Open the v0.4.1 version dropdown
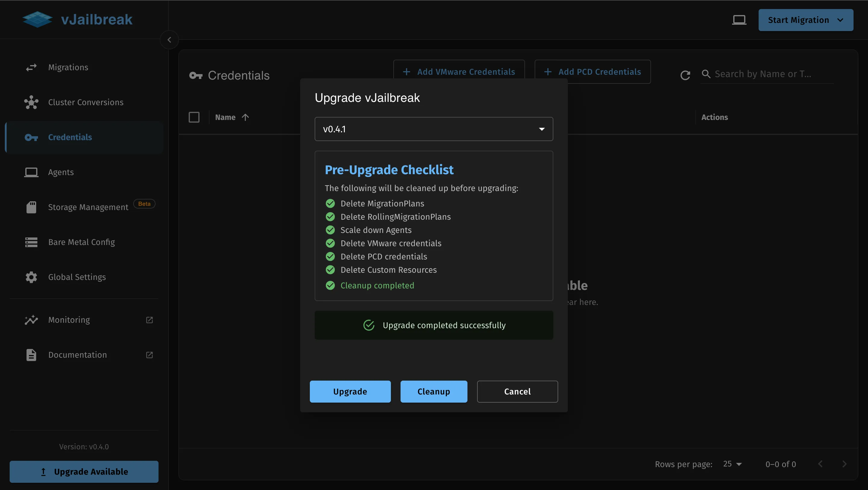Image resolution: width=868 pixels, height=490 pixels. pos(434,129)
